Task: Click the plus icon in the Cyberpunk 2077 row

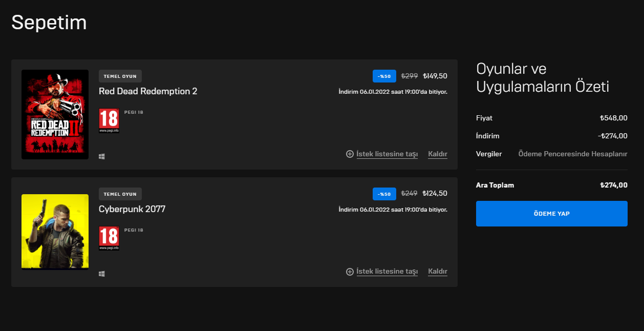Action: click(350, 272)
